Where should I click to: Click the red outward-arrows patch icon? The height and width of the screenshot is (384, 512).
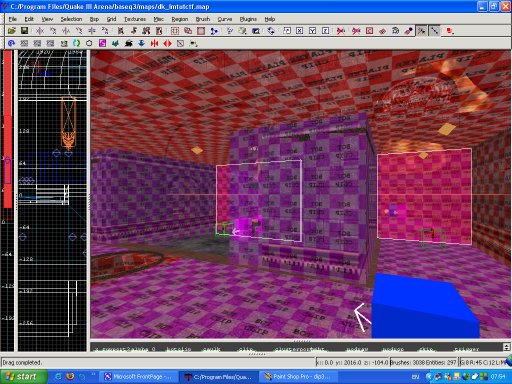(x=167, y=43)
